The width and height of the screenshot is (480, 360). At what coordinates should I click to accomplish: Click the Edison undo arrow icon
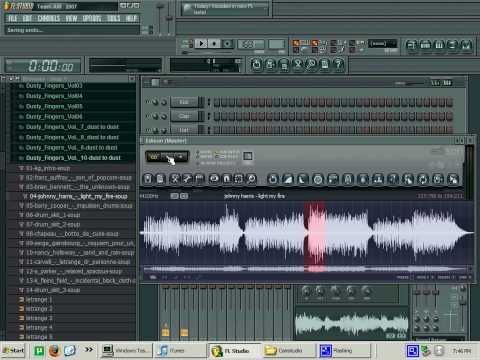(273, 179)
